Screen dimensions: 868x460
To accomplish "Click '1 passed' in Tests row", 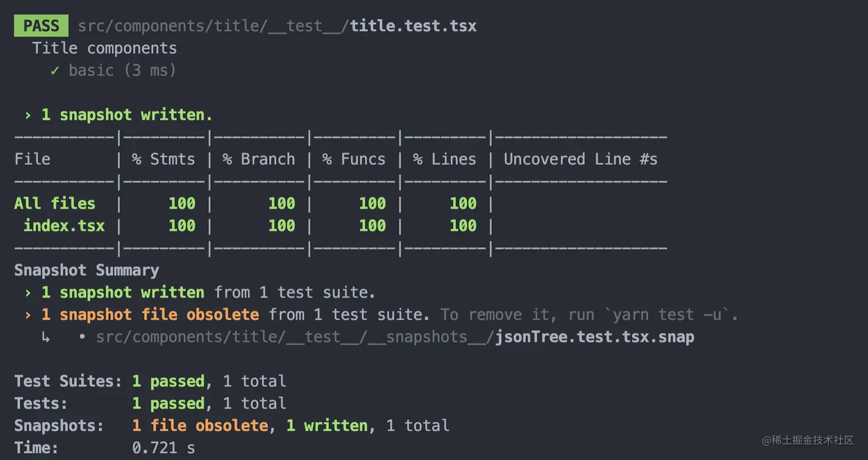I will point(168,404).
